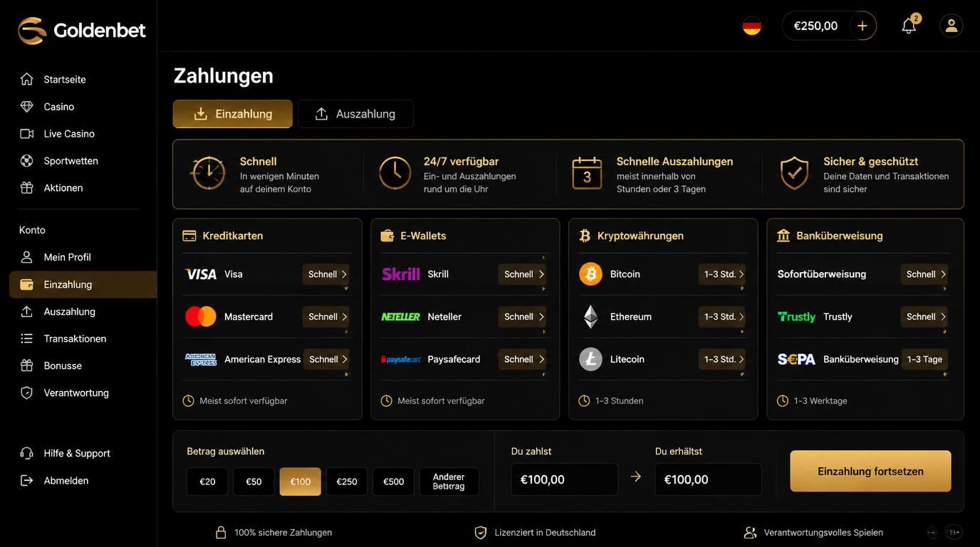The image size is (980, 547).
Task: Select the SEPA logo
Action: (x=796, y=359)
